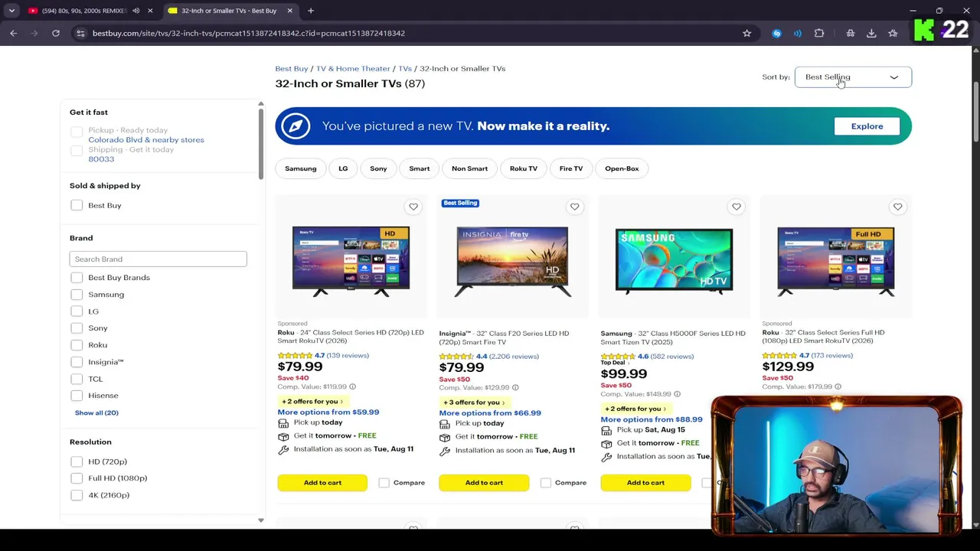980x551 pixels.
Task: Show all 20 brands
Action: coord(96,413)
